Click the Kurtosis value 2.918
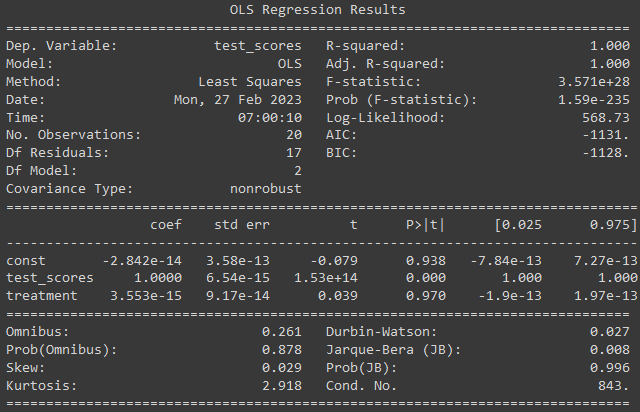640x412 pixels. (x=282, y=385)
